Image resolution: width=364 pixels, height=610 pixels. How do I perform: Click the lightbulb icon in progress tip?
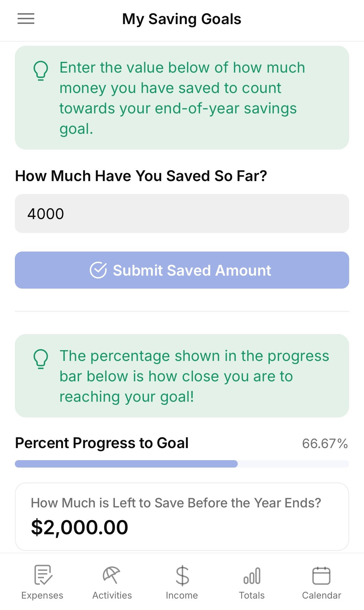tap(41, 359)
